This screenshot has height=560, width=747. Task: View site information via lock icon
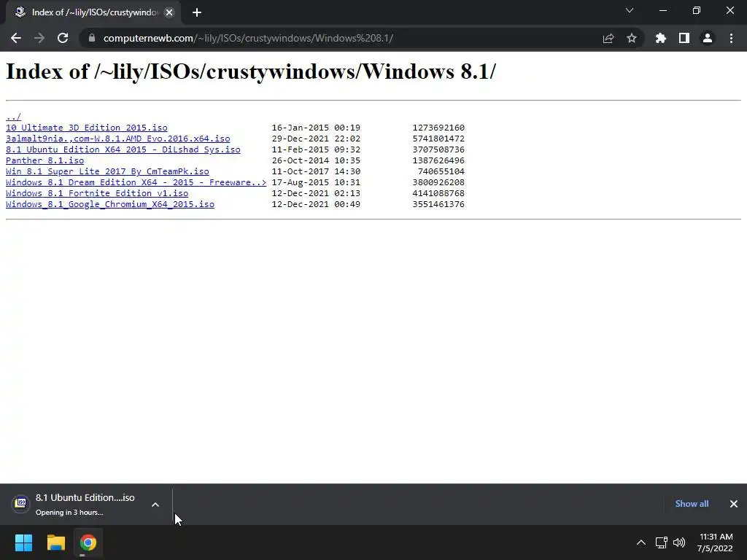coord(92,38)
